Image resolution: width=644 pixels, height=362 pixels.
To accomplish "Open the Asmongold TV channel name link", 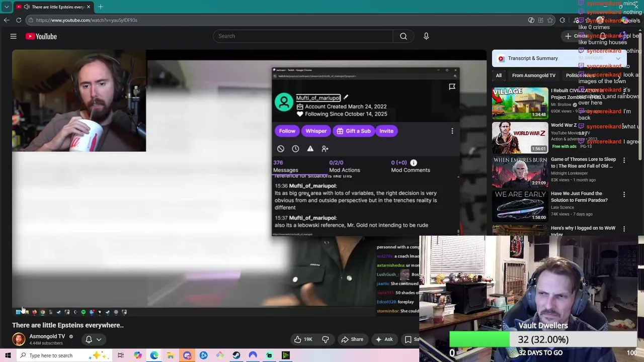I will tap(47, 336).
